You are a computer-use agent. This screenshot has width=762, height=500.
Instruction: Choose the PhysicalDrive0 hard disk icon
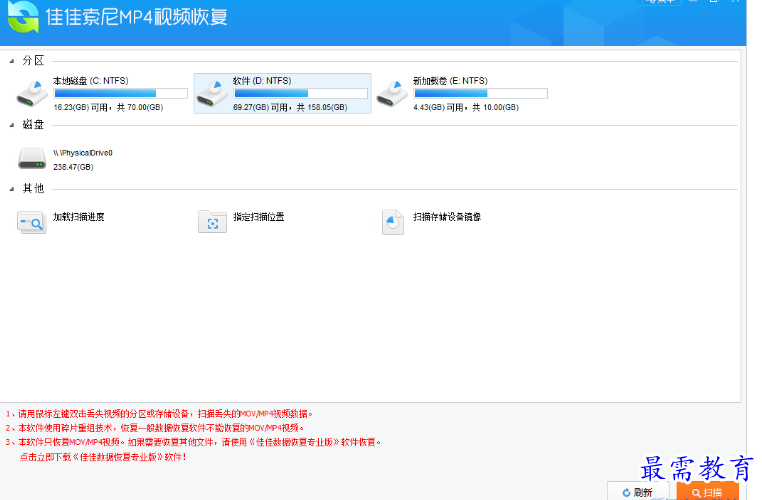pos(32,159)
